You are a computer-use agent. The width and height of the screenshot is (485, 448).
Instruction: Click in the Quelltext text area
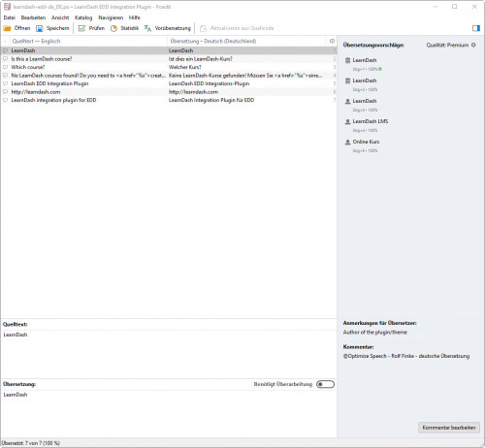tap(169, 353)
